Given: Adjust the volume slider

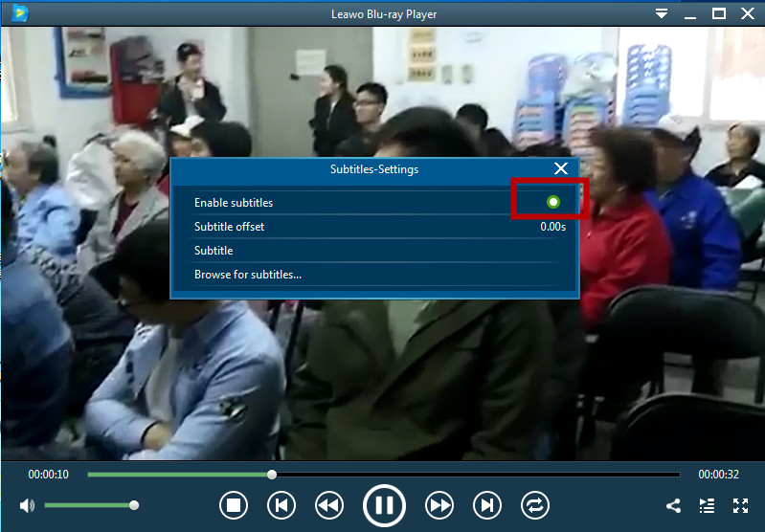Looking at the screenshot, I should [91, 505].
